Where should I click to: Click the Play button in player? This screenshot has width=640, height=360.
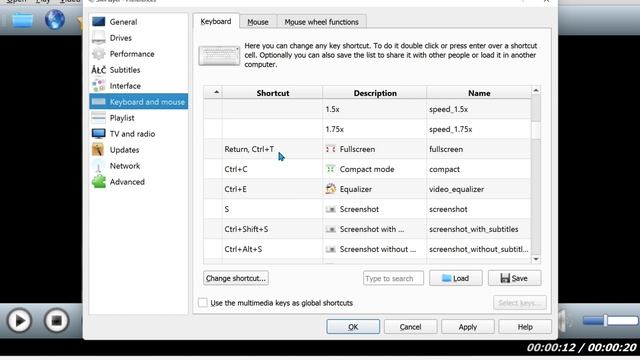(x=19, y=321)
